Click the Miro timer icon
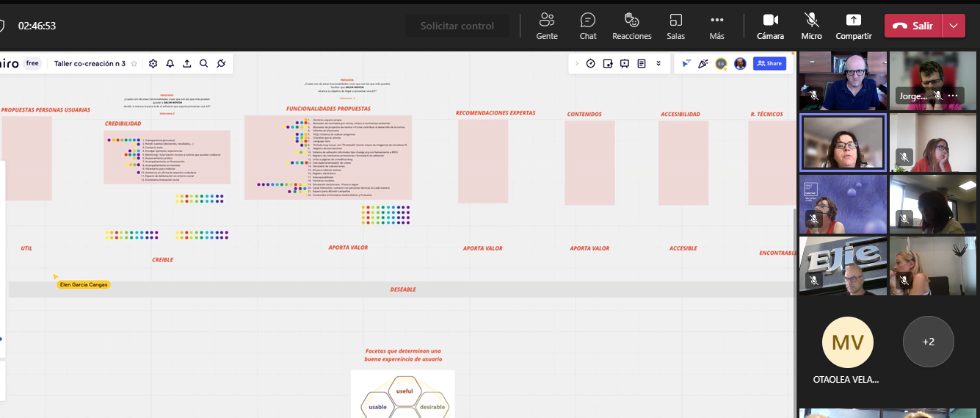Image resolution: width=980 pixels, height=418 pixels. (x=591, y=64)
